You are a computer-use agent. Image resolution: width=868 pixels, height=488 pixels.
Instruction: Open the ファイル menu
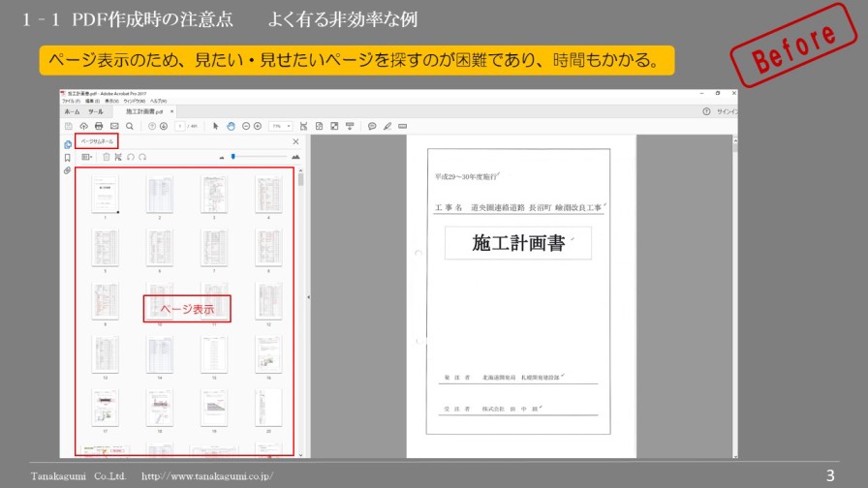pyautogui.click(x=70, y=101)
